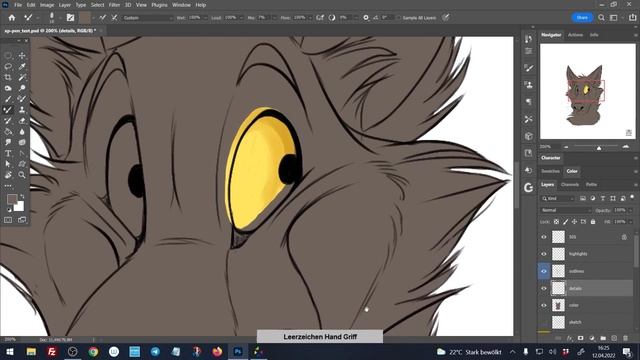Switch to the Swatches tab
The image size is (640, 360).
pos(550,171)
